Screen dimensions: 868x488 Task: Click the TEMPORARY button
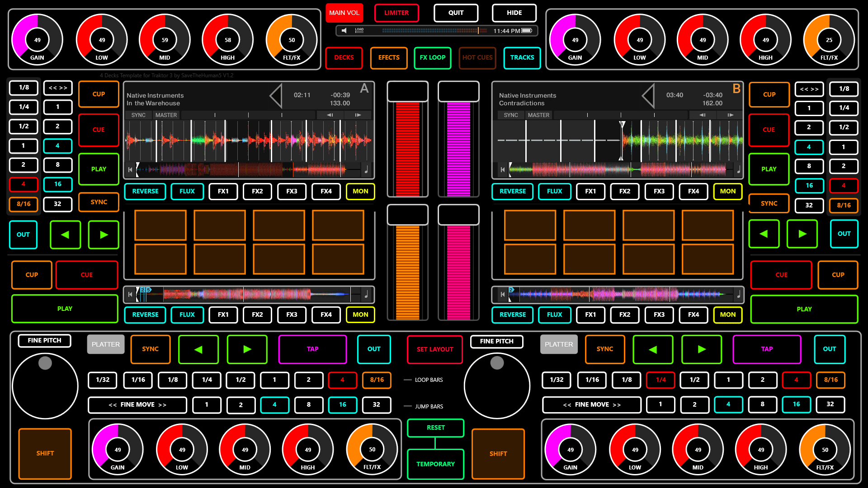[x=436, y=464]
